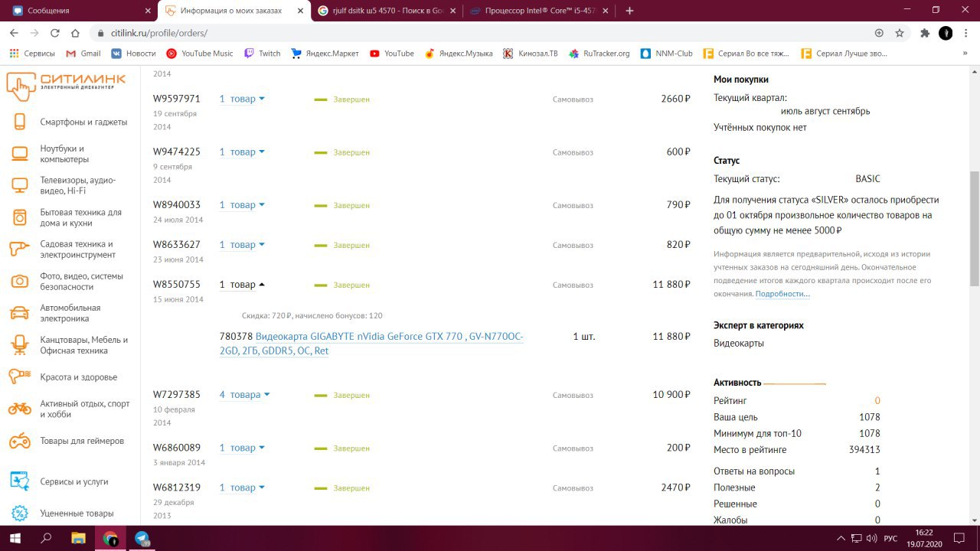980x551 pixels.
Task: Open NNM-Club bookmark
Action: point(666,54)
